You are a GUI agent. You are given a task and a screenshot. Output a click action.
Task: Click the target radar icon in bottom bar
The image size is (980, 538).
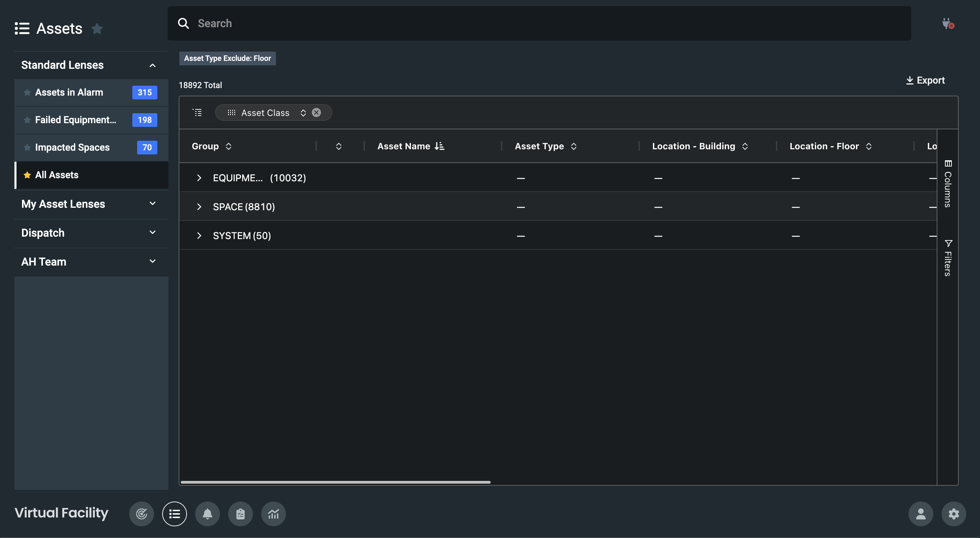pos(141,514)
